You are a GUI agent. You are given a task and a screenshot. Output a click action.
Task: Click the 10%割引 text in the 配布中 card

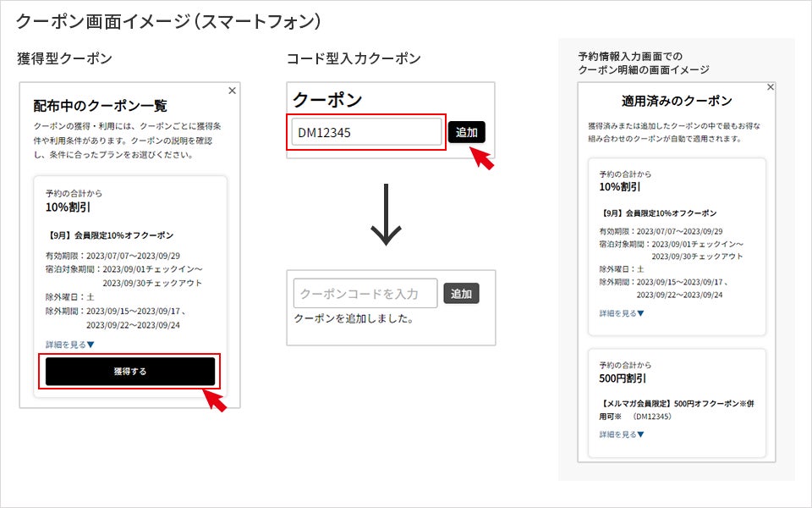68,207
